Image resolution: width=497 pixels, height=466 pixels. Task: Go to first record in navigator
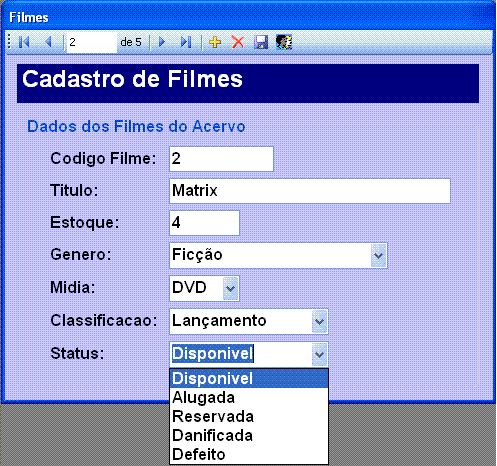(x=24, y=42)
